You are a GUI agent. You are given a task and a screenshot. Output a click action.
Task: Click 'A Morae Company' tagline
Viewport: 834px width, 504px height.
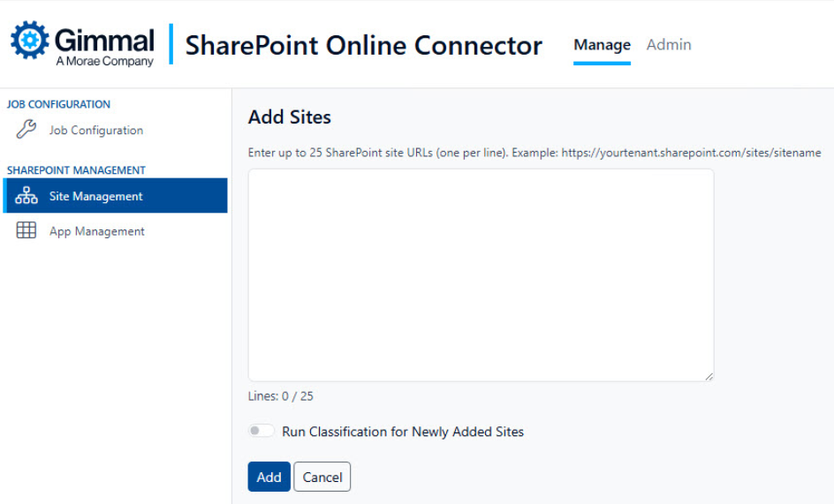pyautogui.click(x=105, y=61)
